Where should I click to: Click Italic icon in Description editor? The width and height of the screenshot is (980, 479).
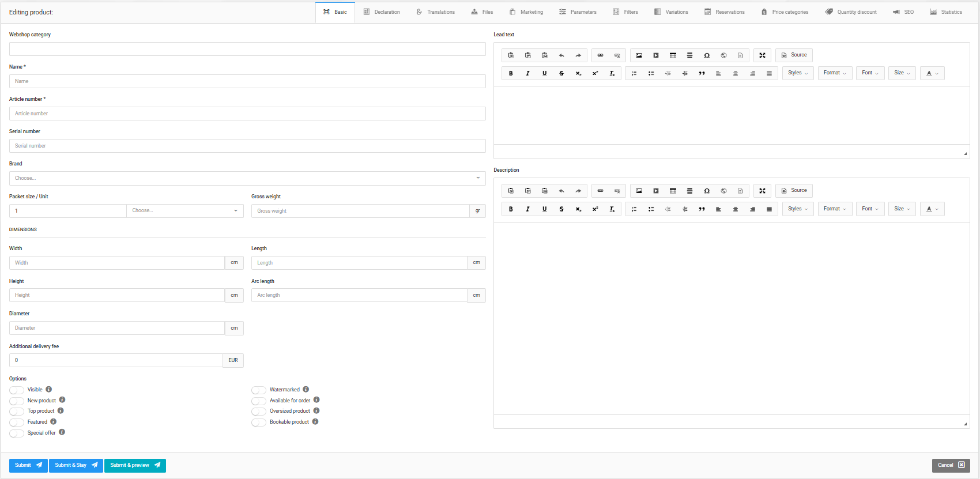(527, 209)
